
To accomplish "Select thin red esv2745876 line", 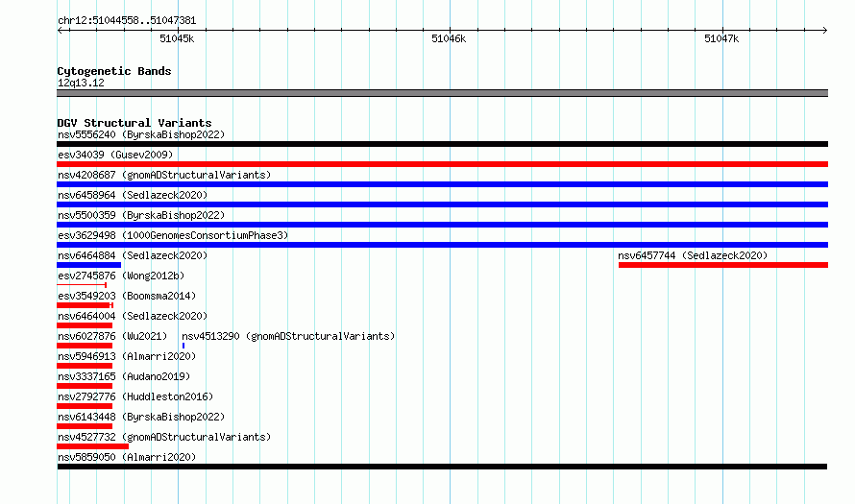I will pyautogui.click(x=82, y=285).
